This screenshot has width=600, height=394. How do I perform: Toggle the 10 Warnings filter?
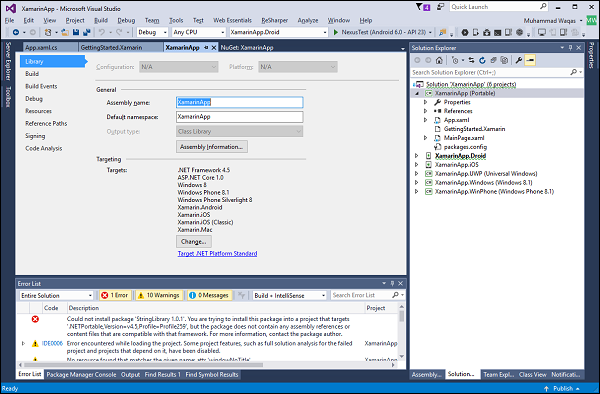point(158,295)
